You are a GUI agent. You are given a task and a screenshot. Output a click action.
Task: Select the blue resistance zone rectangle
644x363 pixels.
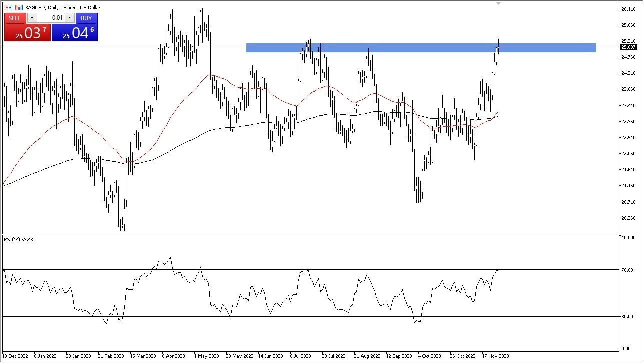click(x=421, y=48)
